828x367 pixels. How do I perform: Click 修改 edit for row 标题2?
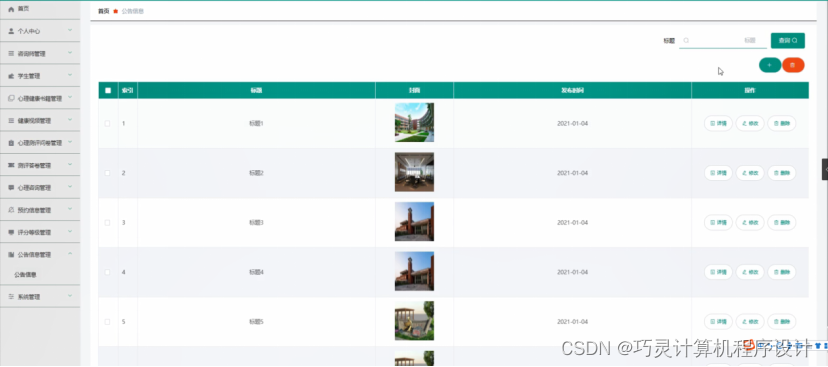click(x=750, y=173)
